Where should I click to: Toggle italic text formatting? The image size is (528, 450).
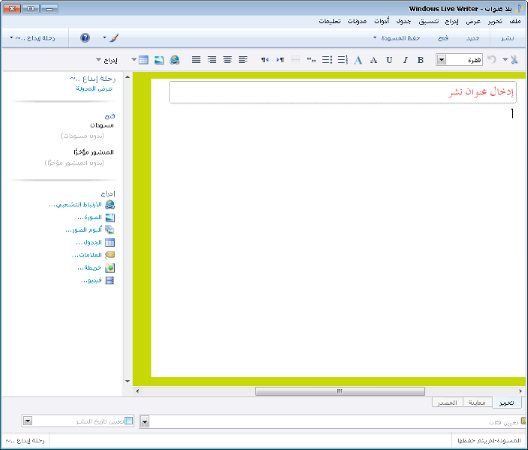click(405, 60)
